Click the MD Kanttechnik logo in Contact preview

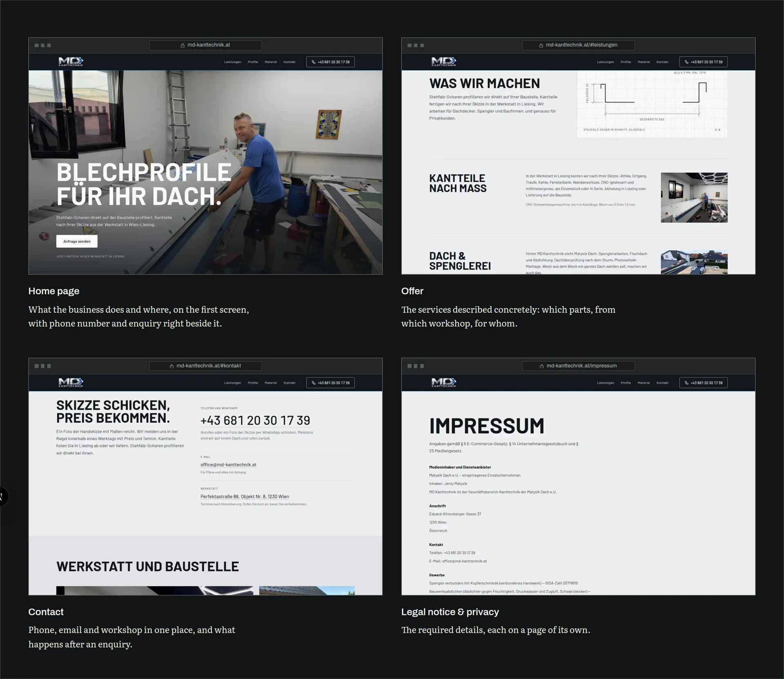click(x=71, y=382)
